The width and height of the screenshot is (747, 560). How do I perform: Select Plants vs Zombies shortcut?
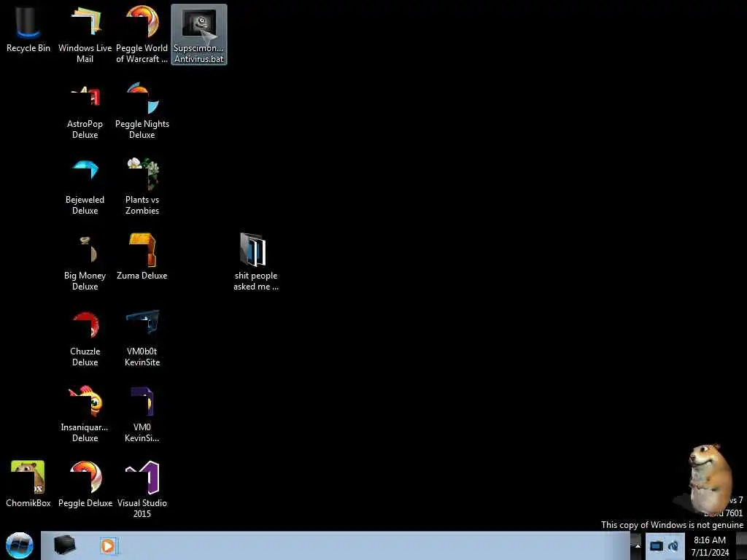pyautogui.click(x=142, y=187)
